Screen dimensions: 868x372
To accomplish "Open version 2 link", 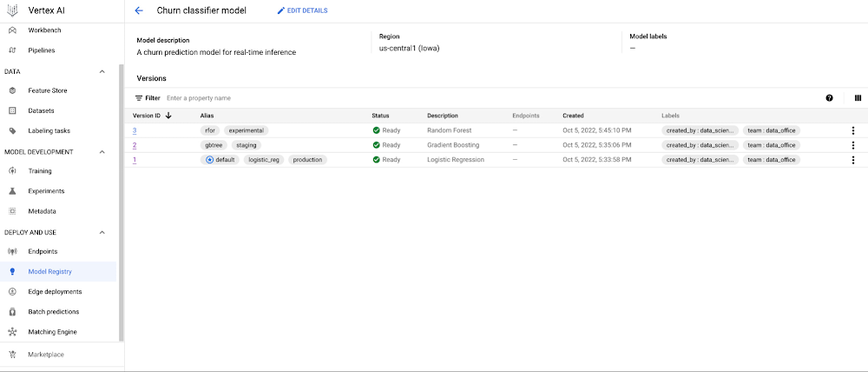I will pos(135,145).
